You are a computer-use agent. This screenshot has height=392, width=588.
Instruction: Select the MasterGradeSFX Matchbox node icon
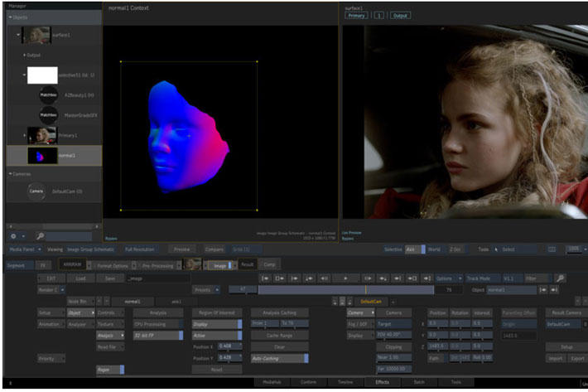48,115
